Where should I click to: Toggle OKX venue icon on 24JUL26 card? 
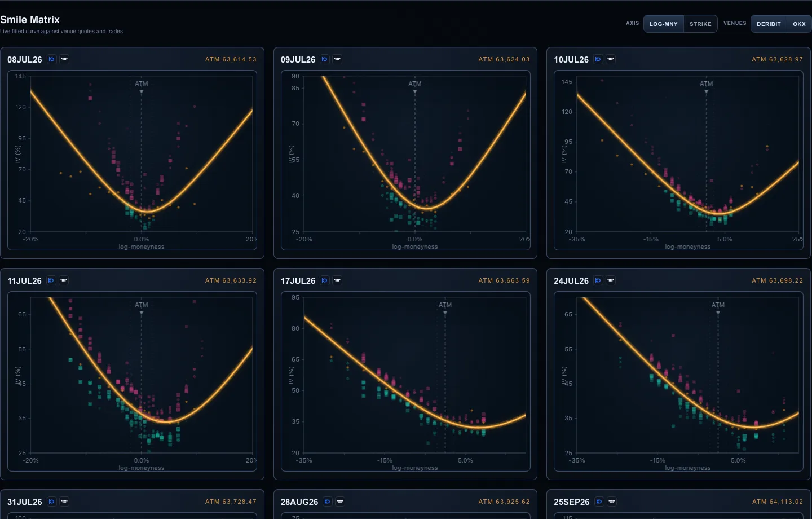point(611,280)
